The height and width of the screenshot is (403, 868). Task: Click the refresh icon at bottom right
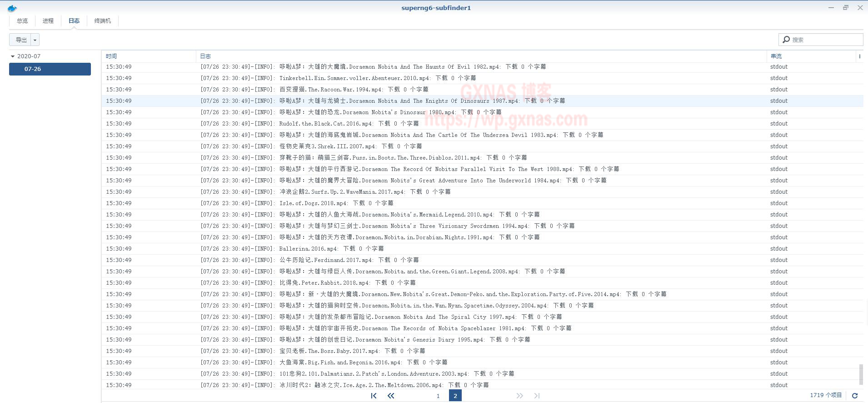pyautogui.click(x=854, y=396)
